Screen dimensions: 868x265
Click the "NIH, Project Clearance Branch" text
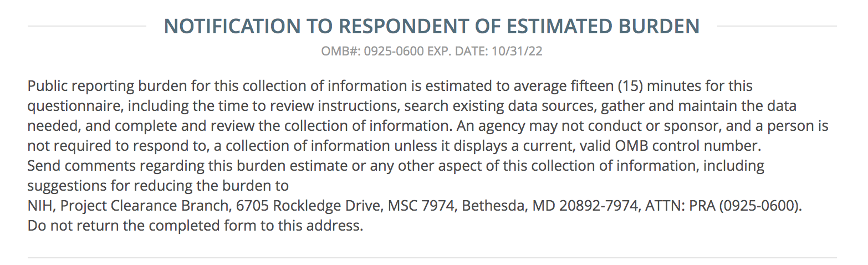point(127,206)
